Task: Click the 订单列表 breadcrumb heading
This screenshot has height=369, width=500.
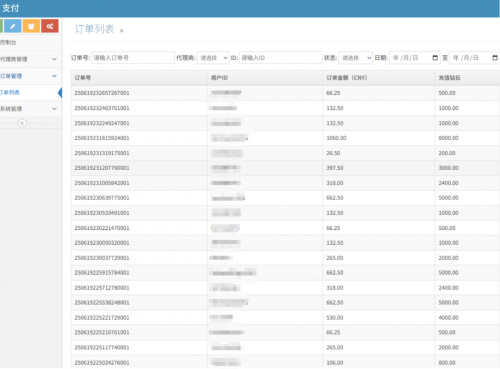Action: (95, 29)
